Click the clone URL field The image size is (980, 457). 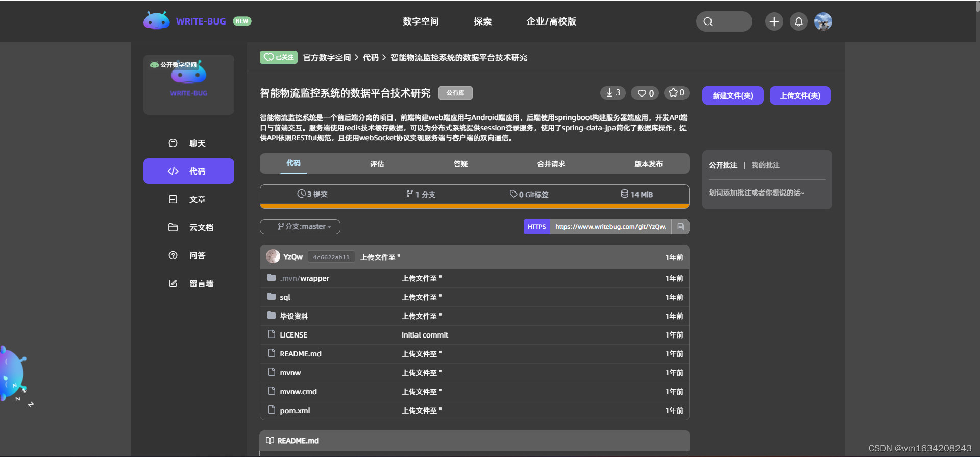[610, 227]
